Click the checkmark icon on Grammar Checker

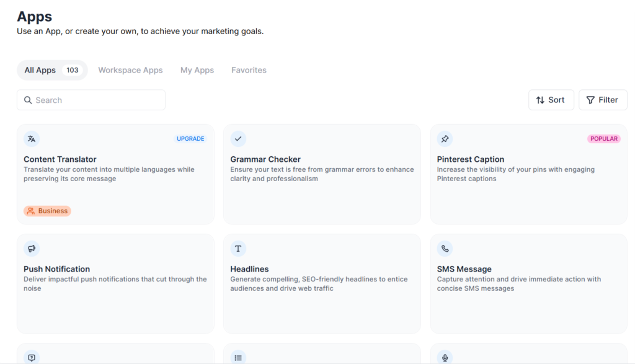click(238, 138)
